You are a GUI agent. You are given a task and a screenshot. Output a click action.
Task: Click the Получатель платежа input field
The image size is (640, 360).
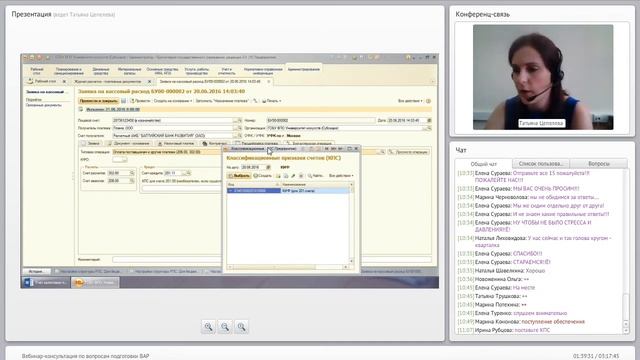tap(173, 128)
